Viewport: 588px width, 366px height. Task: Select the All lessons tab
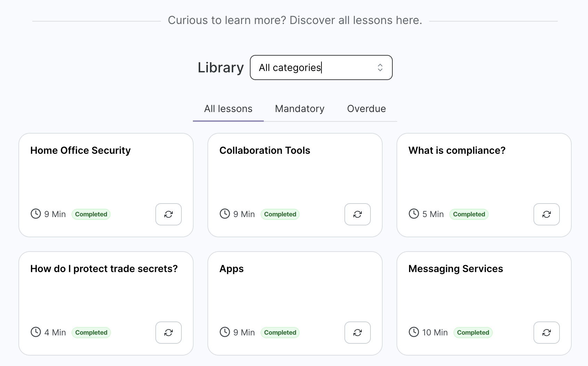tap(228, 109)
